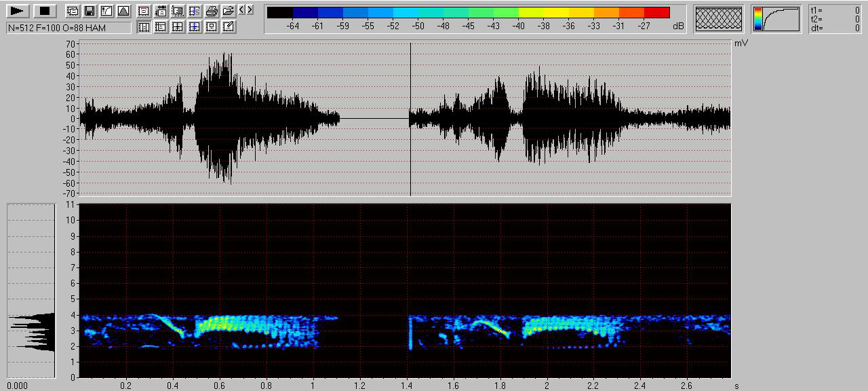This screenshot has height=391, width=868.
Task: Click the printer icon to print
Action: coord(212,11)
